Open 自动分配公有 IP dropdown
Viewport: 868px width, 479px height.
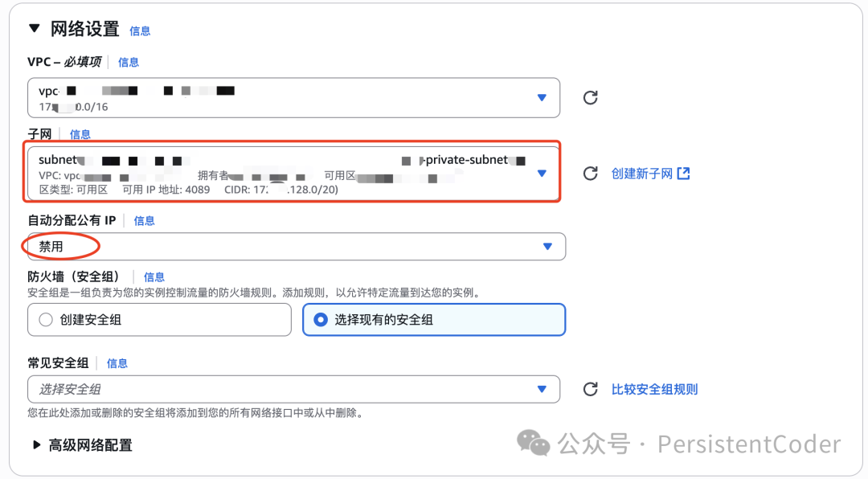pyautogui.click(x=296, y=247)
